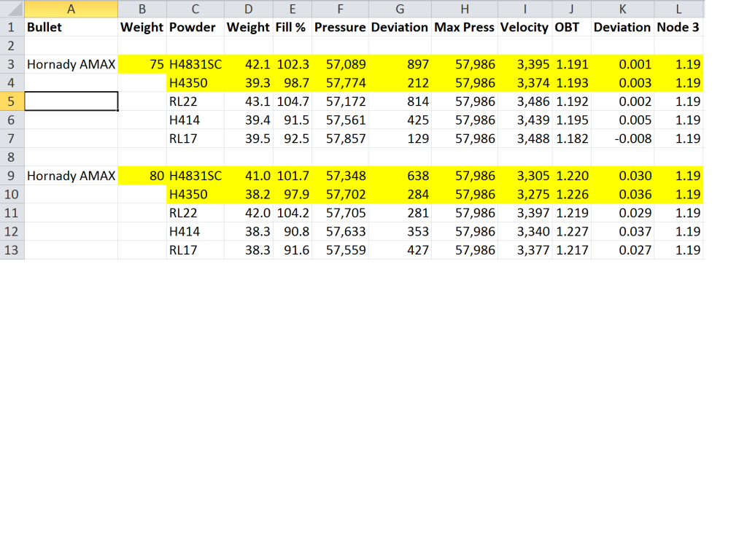Click the fill percent cell "102.3"

[x=293, y=64]
